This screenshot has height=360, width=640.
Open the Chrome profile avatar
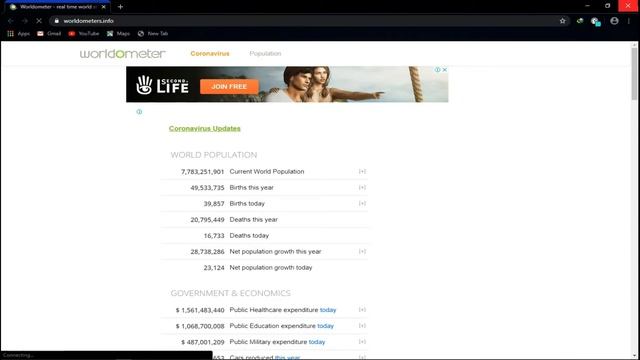pyautogui.click(x=614, y=21)
